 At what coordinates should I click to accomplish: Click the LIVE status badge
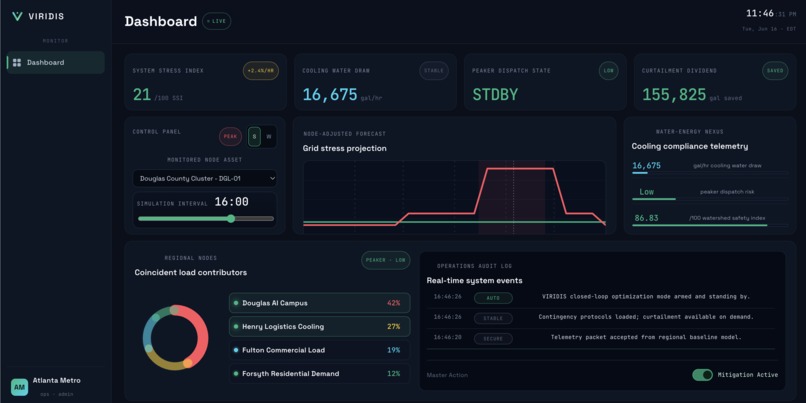pos(216,22)
